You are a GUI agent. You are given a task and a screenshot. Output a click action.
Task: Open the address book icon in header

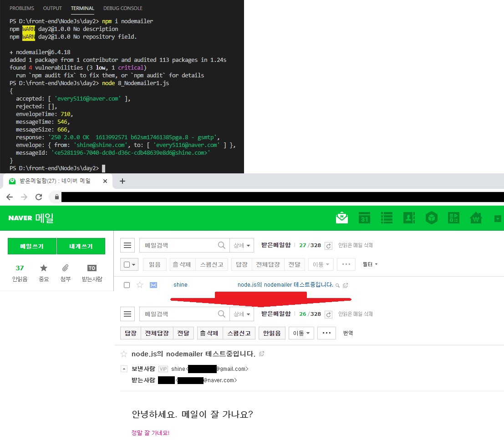409,218
